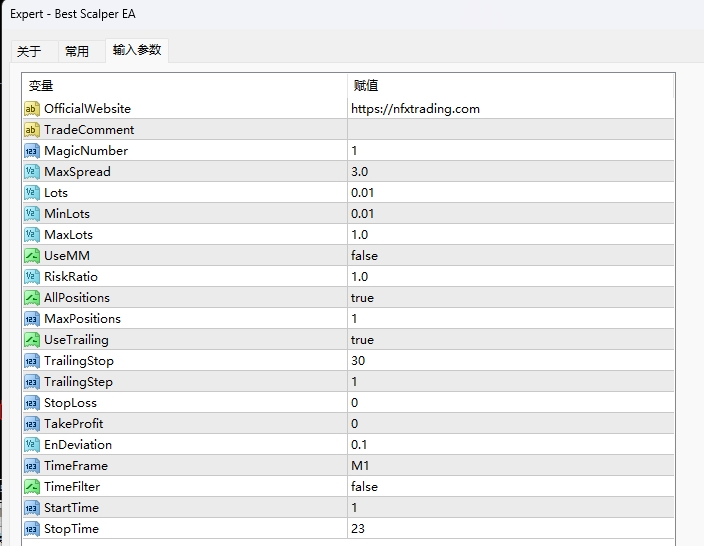Toggle the UseMM false value
The image size is (704, 546).
364,256
